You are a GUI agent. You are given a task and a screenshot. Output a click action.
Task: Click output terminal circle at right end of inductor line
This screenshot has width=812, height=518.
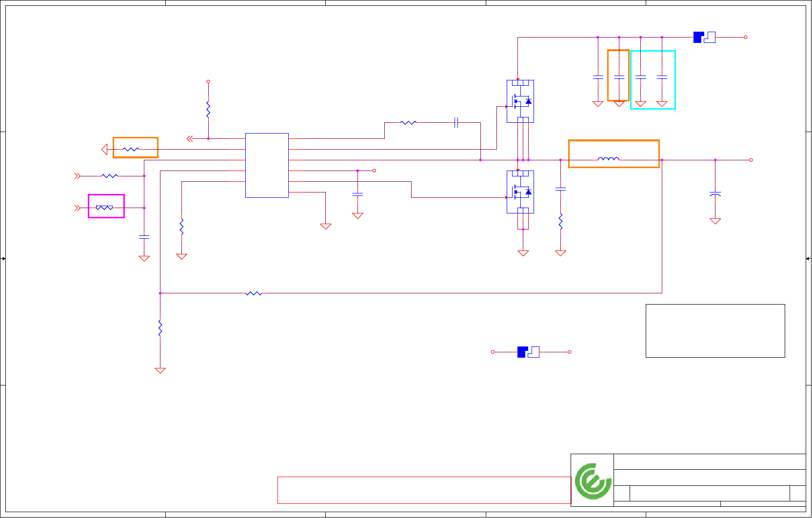pyautogui.click(x=751, y=160)
